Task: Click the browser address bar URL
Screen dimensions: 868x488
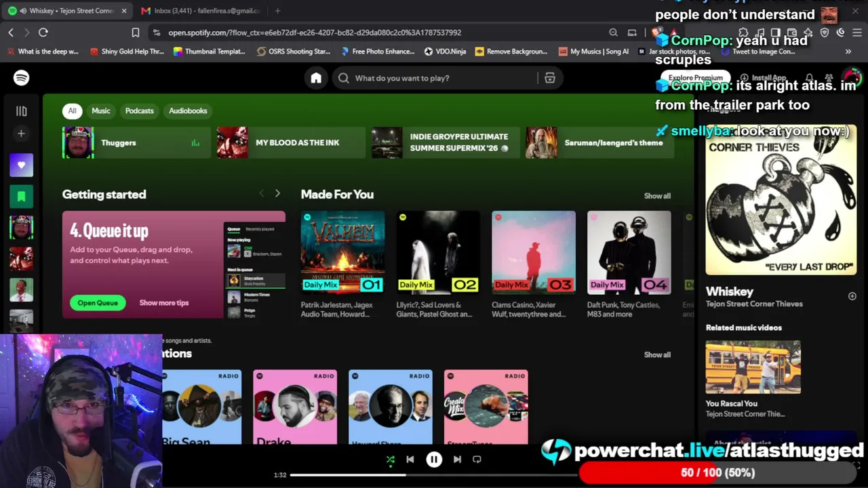Action: pos(315,33)
